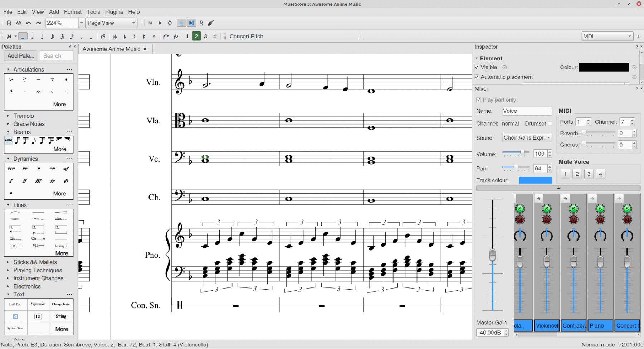Apply double sharp accidental
This screenshot has width=644, height=349.
(x=154, y=37)
